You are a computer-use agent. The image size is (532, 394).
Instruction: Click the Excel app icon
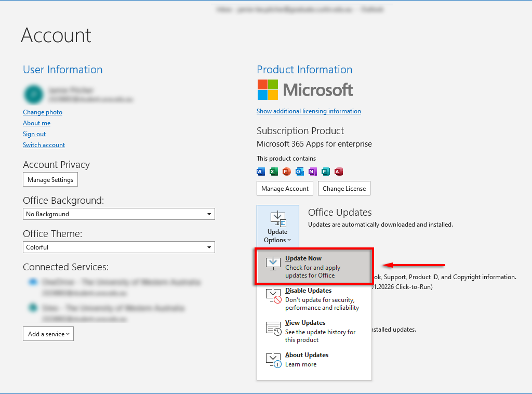click(274, 172)
